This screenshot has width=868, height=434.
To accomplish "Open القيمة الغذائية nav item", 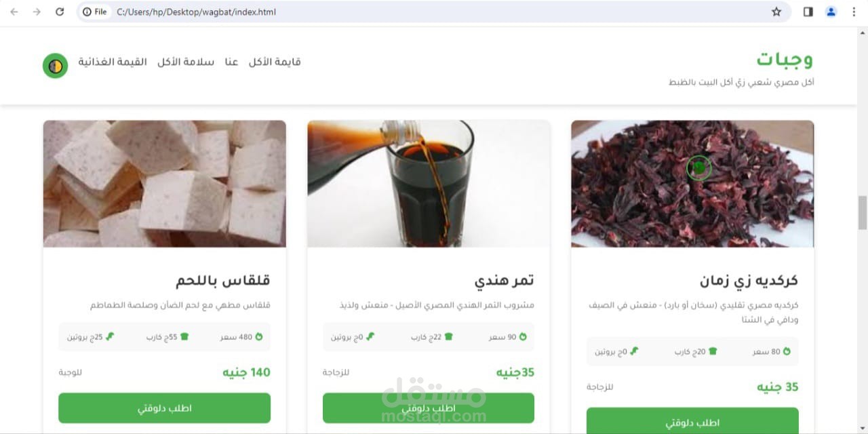I will coord(113,62).
